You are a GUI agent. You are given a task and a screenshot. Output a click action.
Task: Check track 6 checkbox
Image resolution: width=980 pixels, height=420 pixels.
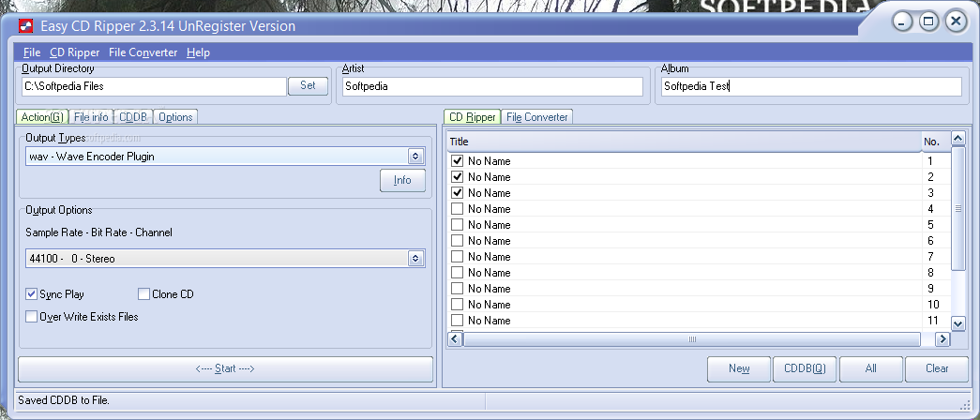pos(458,241)
